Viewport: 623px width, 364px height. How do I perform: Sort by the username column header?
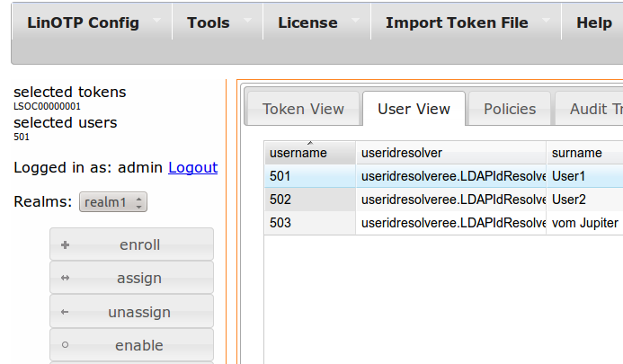click(x=298, y=153)
